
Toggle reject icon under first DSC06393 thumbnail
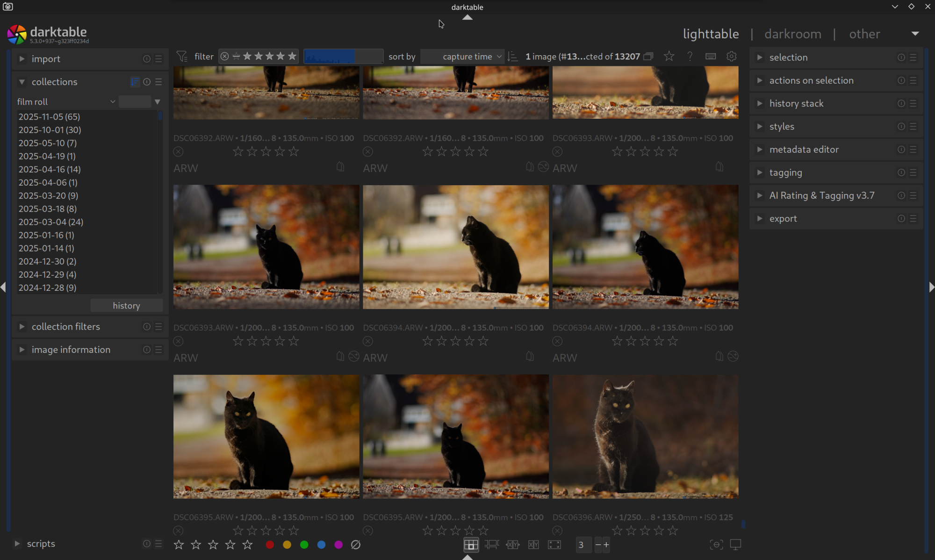557,151
